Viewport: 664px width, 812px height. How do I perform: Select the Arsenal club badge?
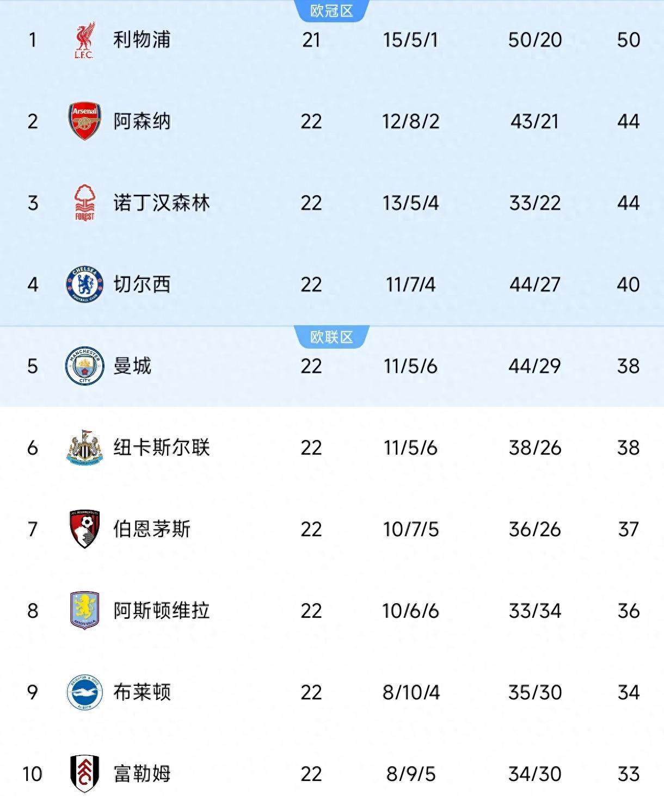pos(84,121)
